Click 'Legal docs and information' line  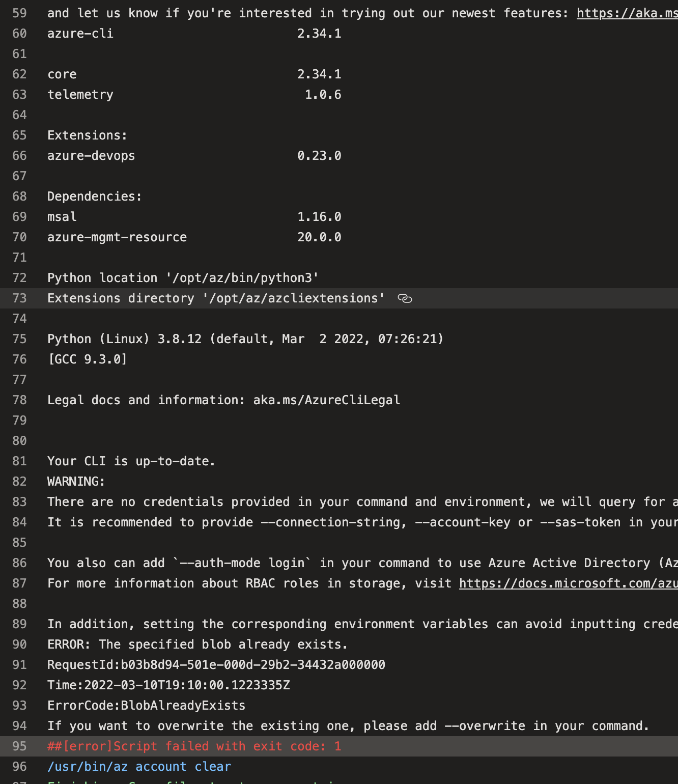pos(223,400)
